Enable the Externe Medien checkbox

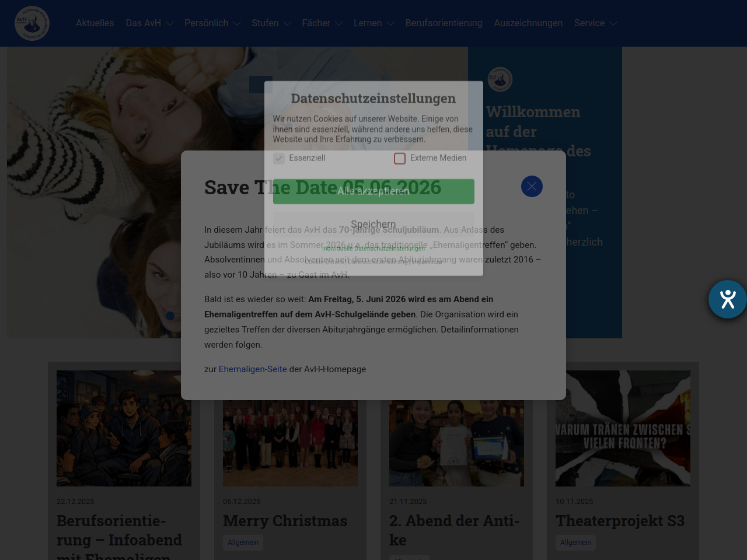tap(400, 159)
